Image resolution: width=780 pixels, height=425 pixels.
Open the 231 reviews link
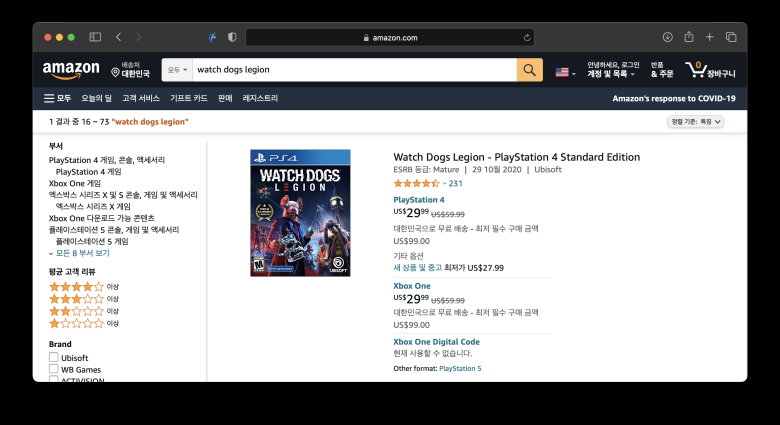click(455, 183)
